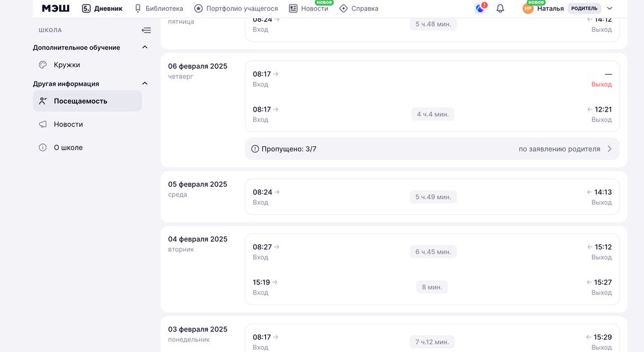Image resolution: width=644 pixels, height=352 pixels.
Task: Open the purple assistant icon with alert badge
Action: coord(480,8)
